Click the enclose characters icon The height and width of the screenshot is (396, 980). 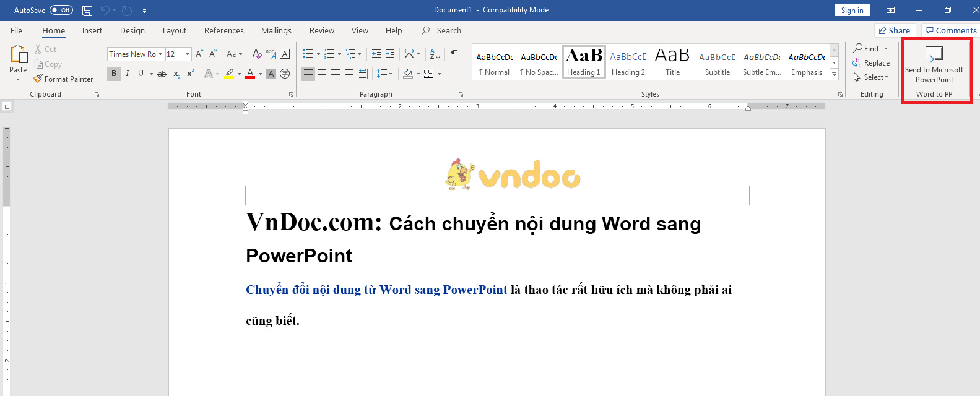[x=285, y=74]
